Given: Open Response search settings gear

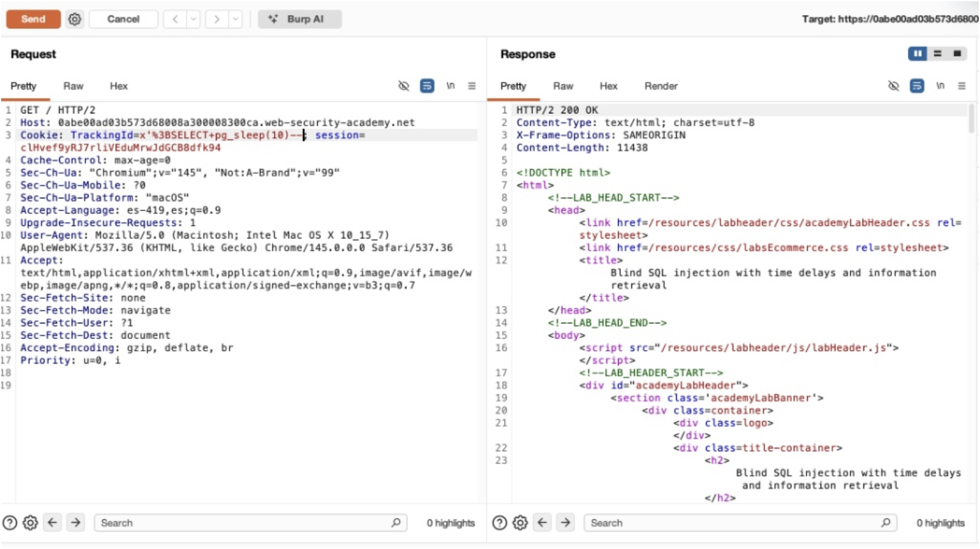Looking at the screenshot, I should 520,523.
